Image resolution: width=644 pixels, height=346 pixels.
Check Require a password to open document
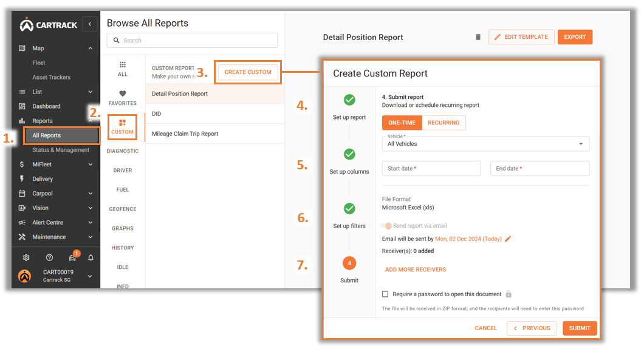(385, 294)
